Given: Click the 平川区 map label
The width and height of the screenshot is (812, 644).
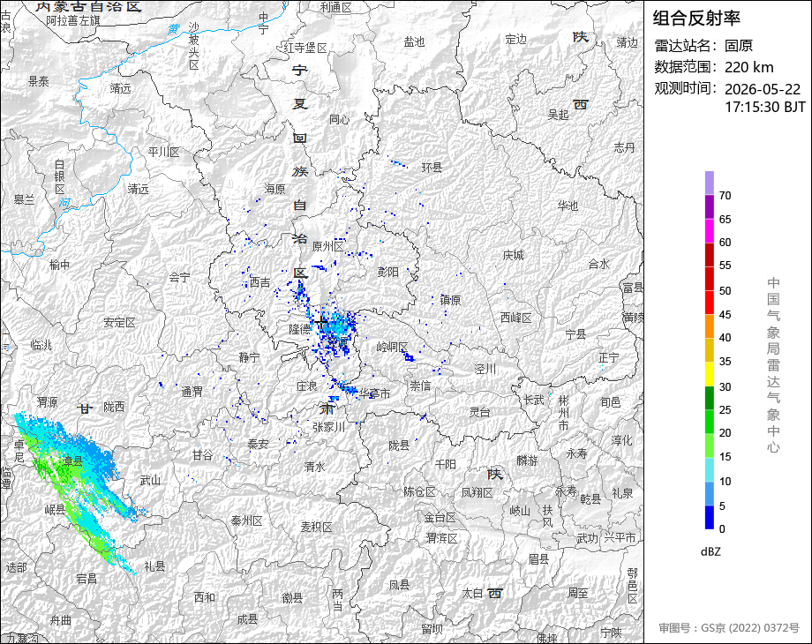Looking at the screenshot, I should point(163,153).
